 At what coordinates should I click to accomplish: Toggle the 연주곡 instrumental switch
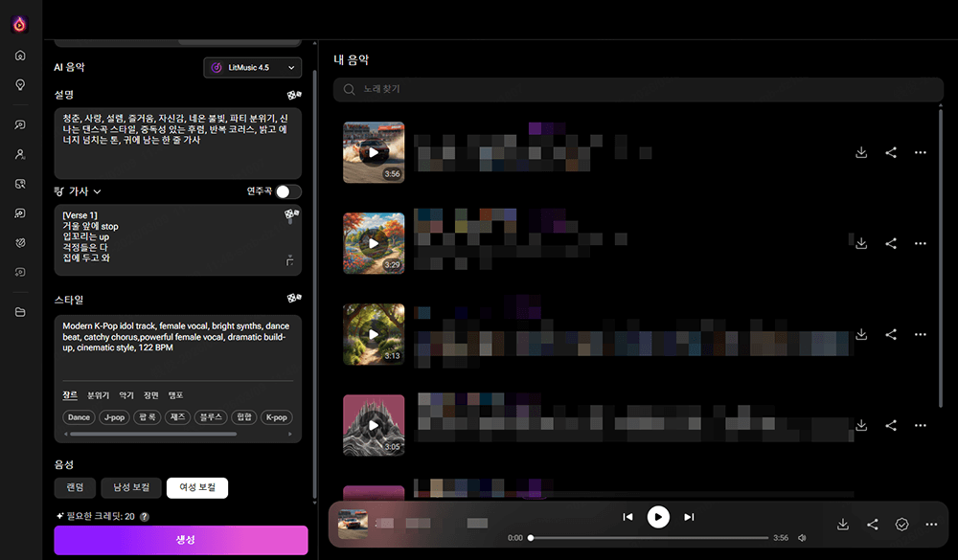click(287, 191)
